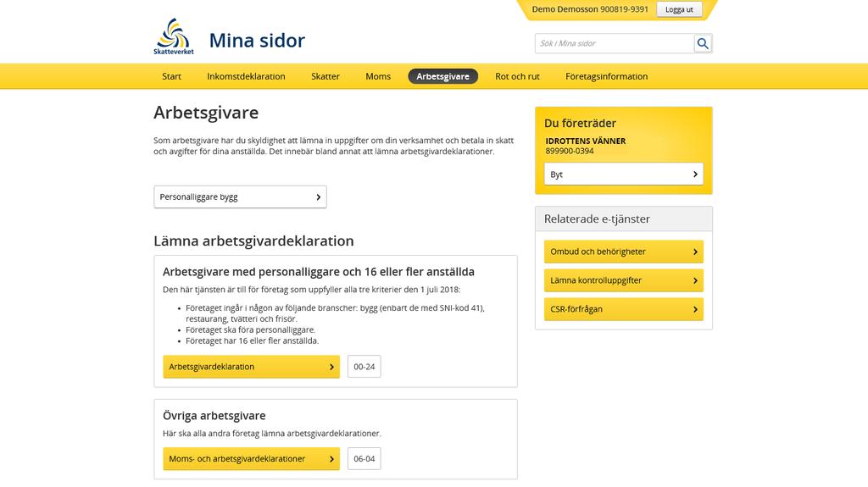The width and height of the screenshot is (868, 487).
Task: Go to the Start page tab
Action: 171,76
